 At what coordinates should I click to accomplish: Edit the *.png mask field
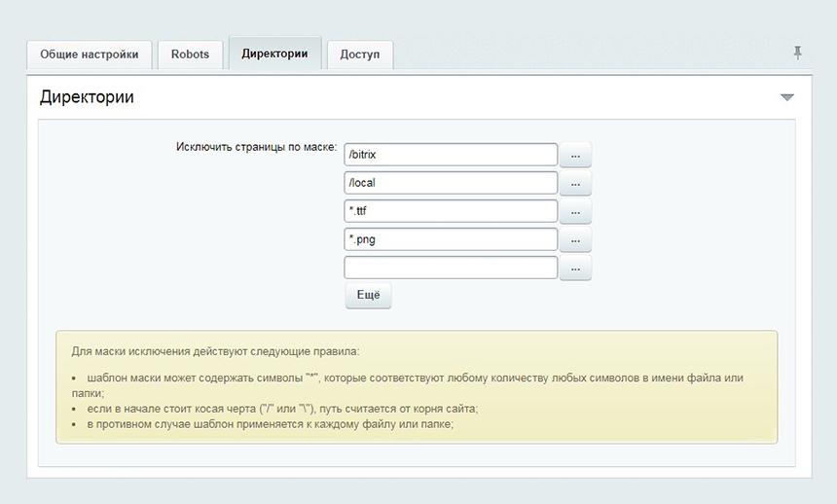click(451, 239)
